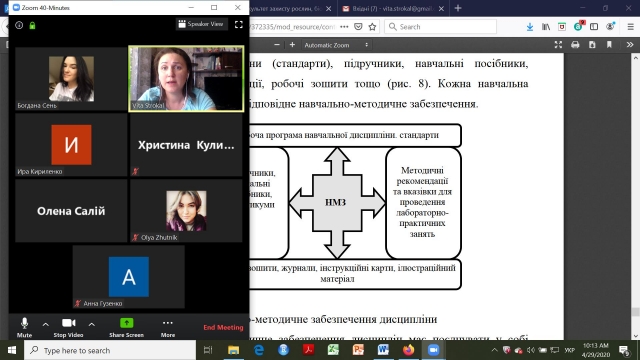The width and height of the screenshot is (640, 360).
Task: Open a new Firefox tab
Action: click(458, 8)
